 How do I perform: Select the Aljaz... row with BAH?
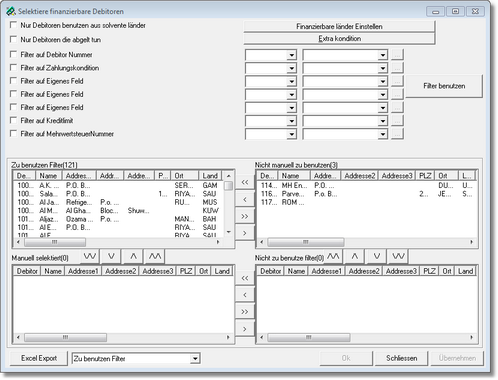(x=118, y=219)
